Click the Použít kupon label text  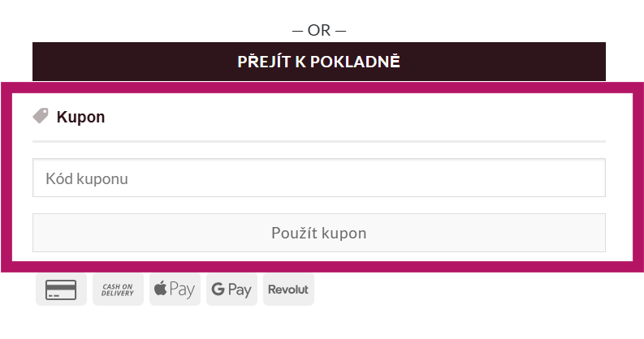[x=318, y=233]
